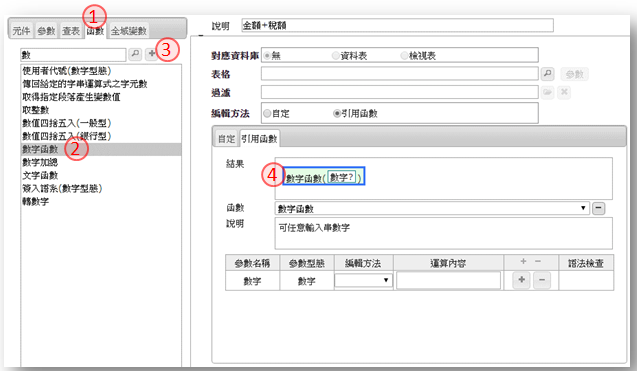This screenshot has width=637, height=371.
Task: Click the 過濾 text field
Action: [x=400, y=92]
